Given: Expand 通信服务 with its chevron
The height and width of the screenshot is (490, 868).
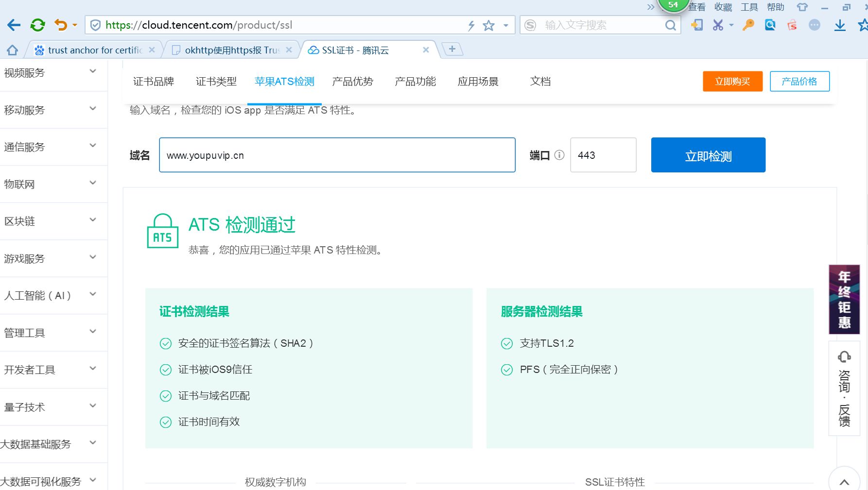Looking at the screenshot, I should click(93, 145).
